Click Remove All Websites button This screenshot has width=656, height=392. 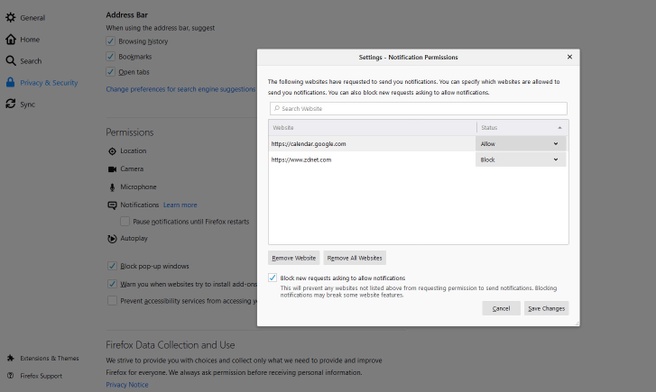tap(354, 258)
